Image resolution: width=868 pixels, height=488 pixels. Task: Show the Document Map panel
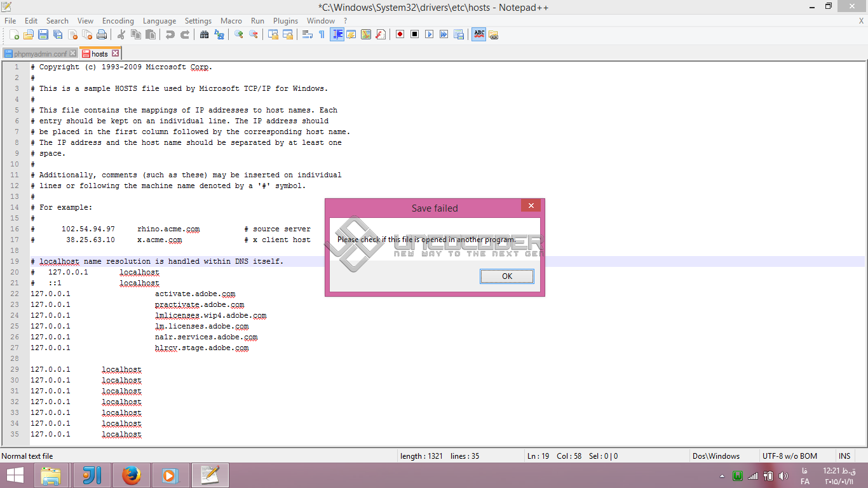[x=365, y=34]
